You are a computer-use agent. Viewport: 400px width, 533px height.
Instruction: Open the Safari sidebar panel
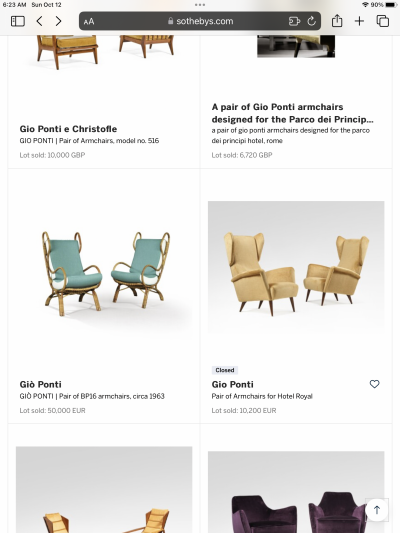click(18, 21)
